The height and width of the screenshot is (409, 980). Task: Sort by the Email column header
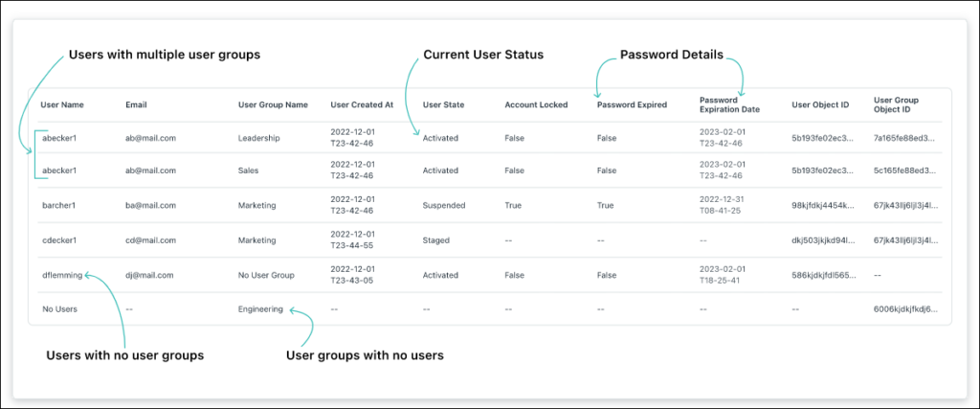pyautogui.click(x=136, y=104)
